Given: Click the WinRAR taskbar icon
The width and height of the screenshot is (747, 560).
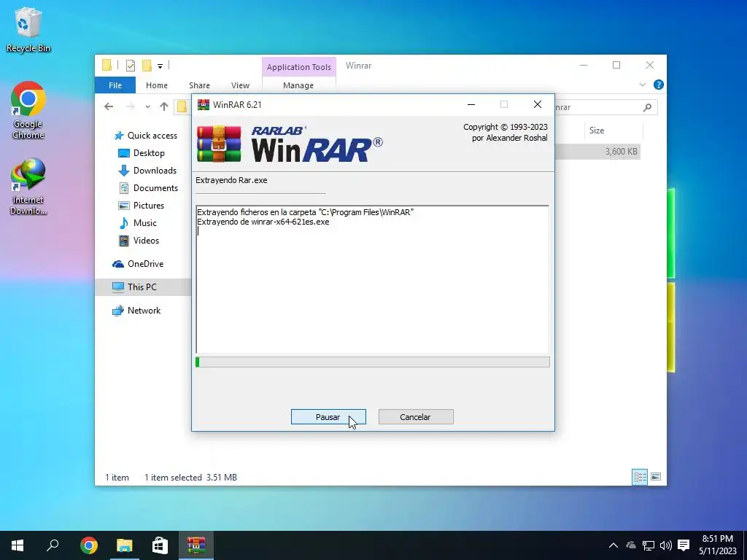Looking at the screenshot, I should [x=196, y=545].
